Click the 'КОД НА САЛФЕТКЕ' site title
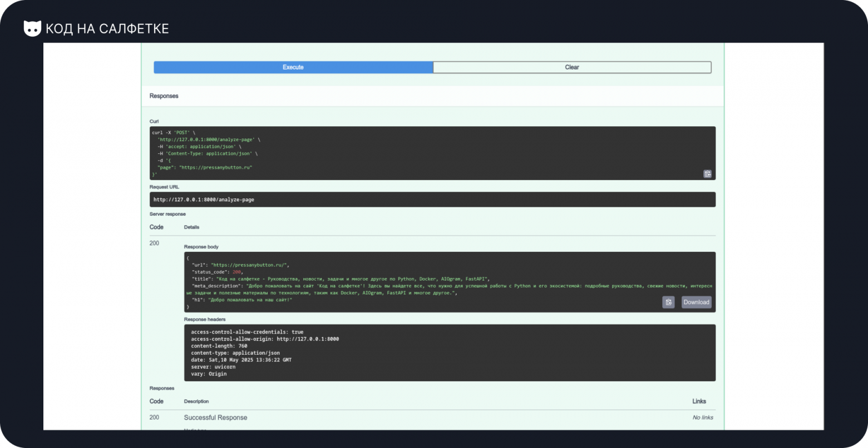Image resolution: width=868 pixels, height=448 pixels. (107, 29)
